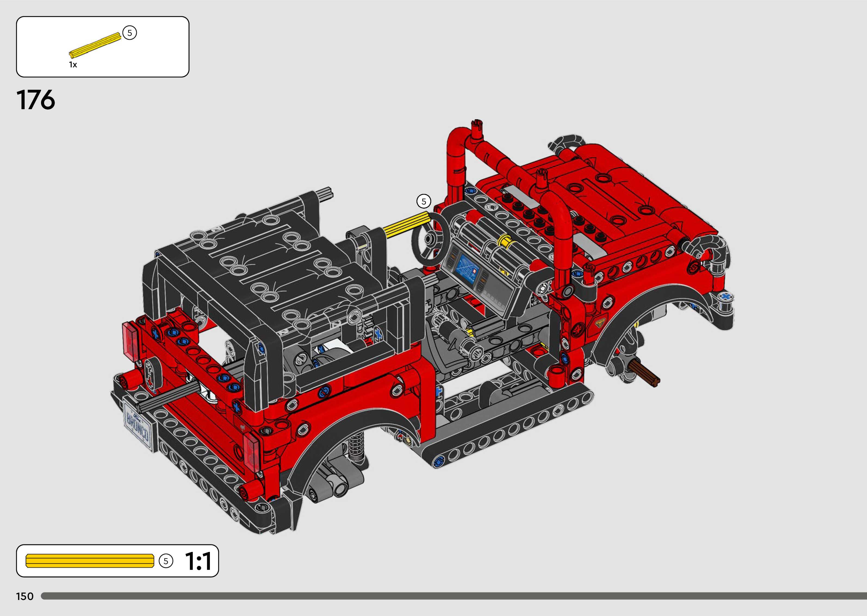
Task: Click the circled 5 callout above steering wheel
Action: pyautogui.click(x=424, y=202)
